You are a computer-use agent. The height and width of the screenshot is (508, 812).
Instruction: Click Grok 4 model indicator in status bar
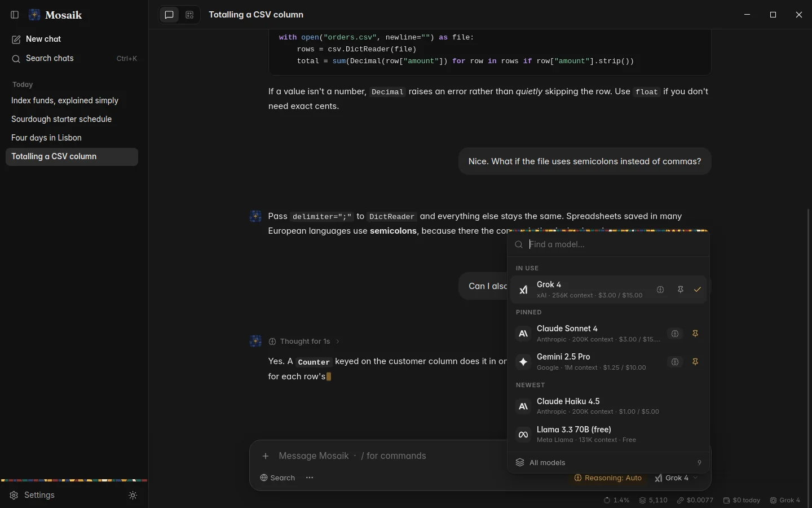[x=785, y=500]
